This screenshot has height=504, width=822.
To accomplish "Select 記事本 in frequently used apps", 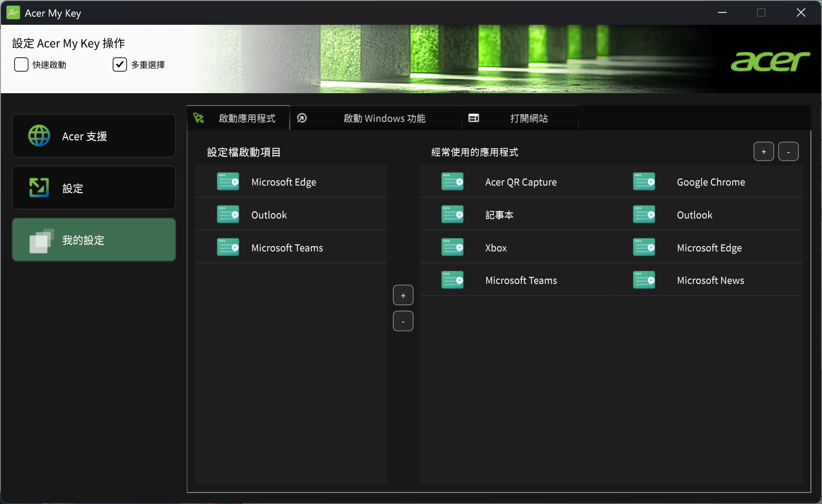I will (x=499, y=215).
